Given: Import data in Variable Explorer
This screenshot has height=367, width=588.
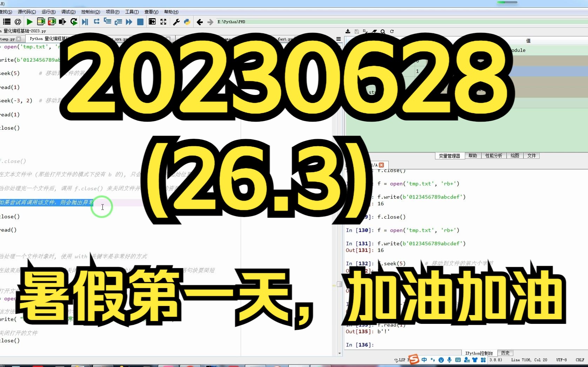Looking at the screenshot, I should (348, 32).
